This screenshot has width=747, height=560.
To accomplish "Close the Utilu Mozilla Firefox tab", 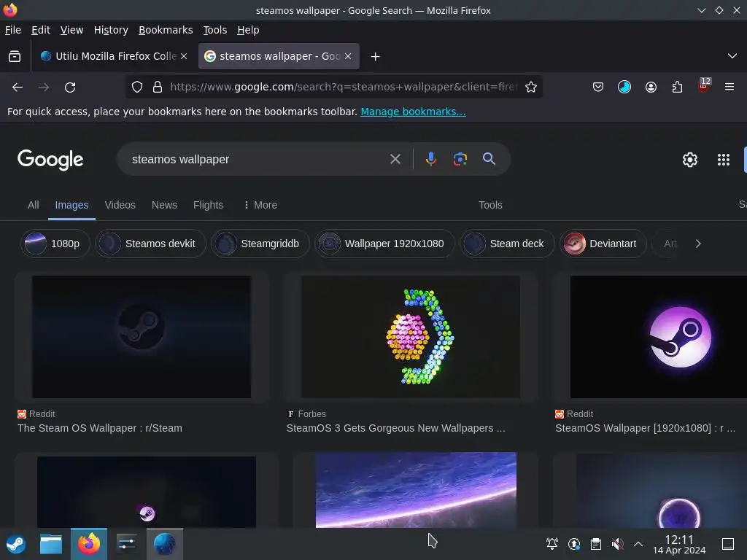I will pyautogui.click(x=184, y=56).
